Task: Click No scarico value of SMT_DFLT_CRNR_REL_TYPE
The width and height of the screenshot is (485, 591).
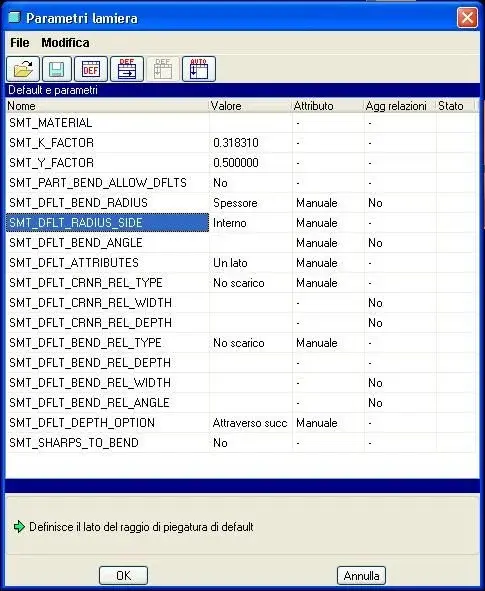Action: [239, 283]
